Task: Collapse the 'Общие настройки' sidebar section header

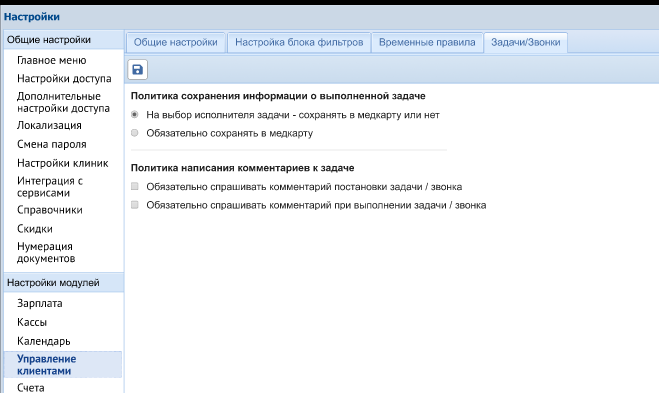Action: tap(63, 40)
